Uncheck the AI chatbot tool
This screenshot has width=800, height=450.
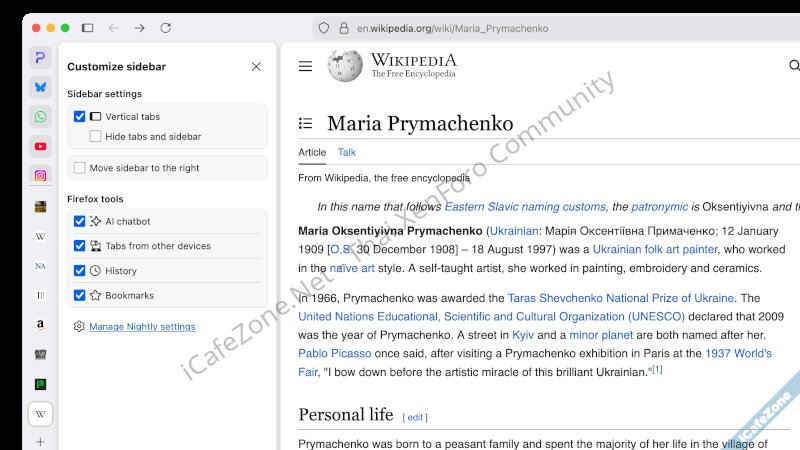80,221
